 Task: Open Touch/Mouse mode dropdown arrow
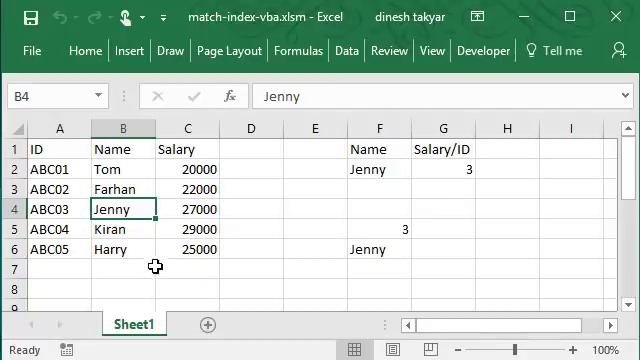point(142,18)
